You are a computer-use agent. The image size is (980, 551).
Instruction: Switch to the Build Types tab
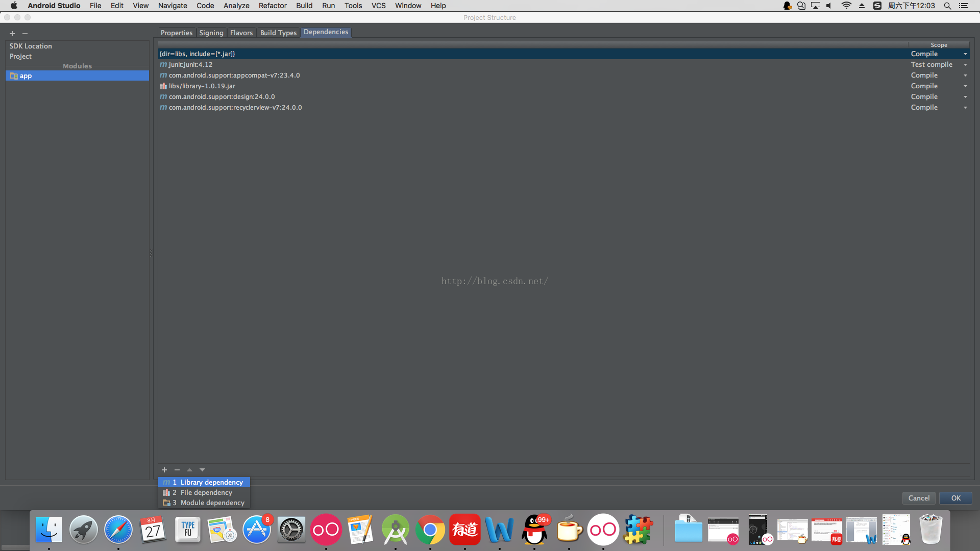[278, 33]
